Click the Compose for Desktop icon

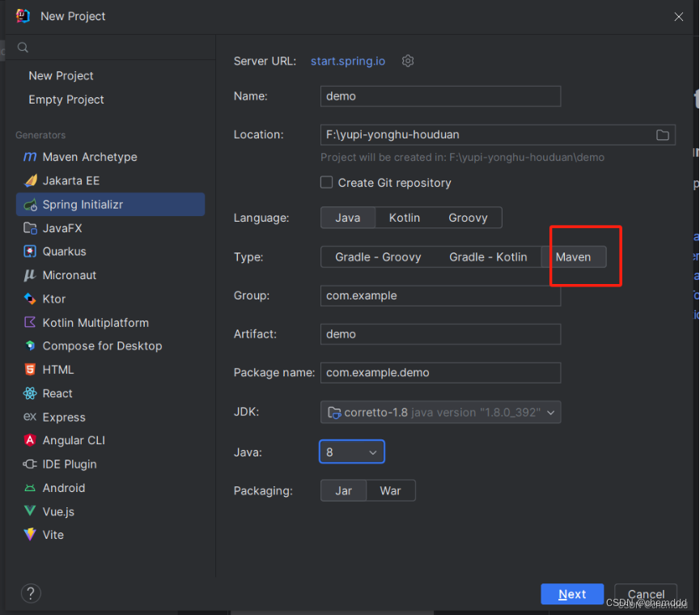point(30,346)
